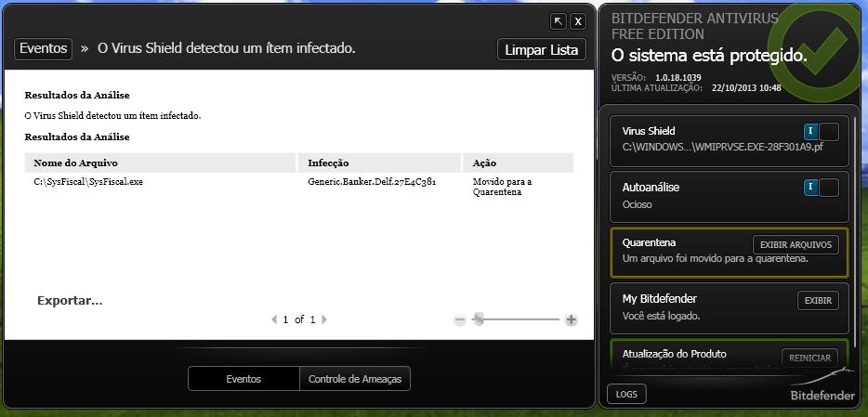Select the C:\SysFiscal\SysFiscal.exe file path
Screen dimensions: 868x417
click(x=88, y=181)
